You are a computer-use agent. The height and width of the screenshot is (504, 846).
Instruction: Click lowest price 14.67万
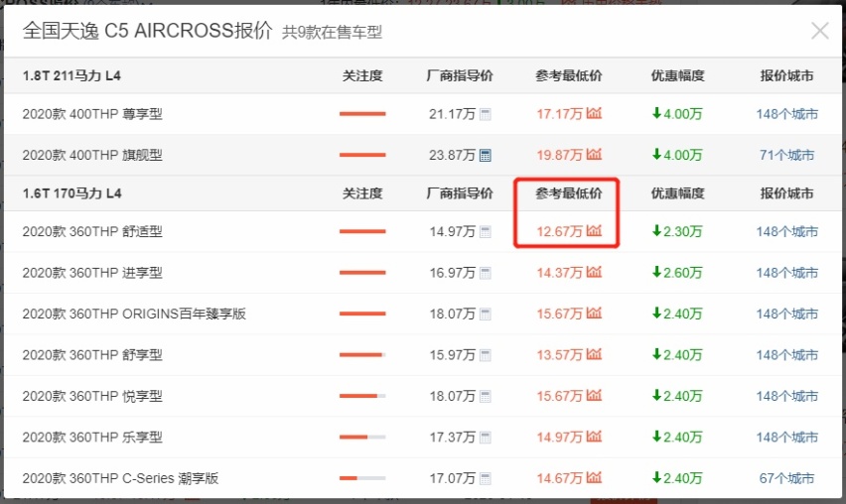(x=559, y=478)
